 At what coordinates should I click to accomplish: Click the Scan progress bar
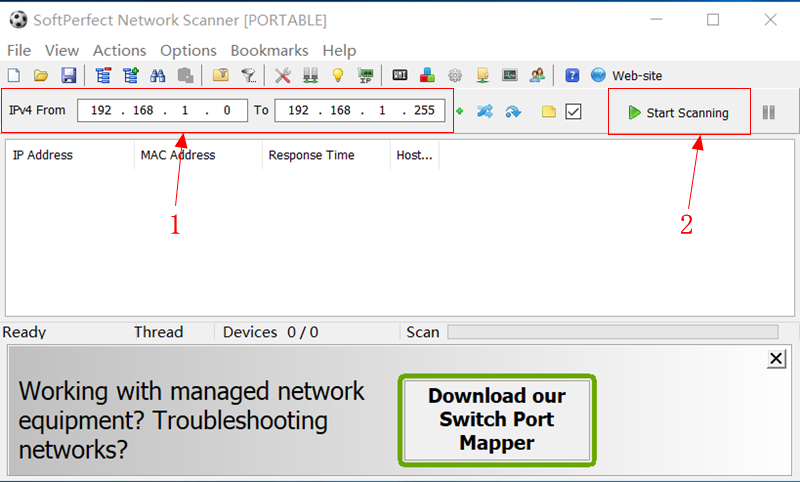613,332
